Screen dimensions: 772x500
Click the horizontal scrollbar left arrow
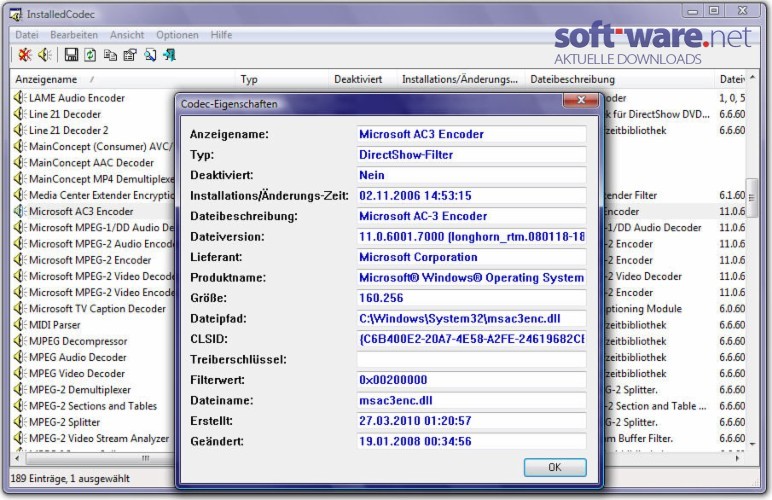pyautogui.click(x=17, y=458)
